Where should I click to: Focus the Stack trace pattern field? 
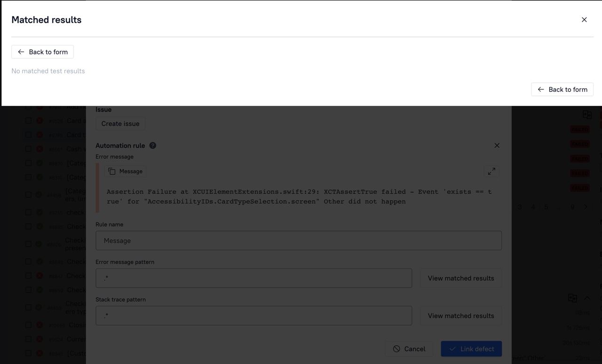[x=254, y=316]
